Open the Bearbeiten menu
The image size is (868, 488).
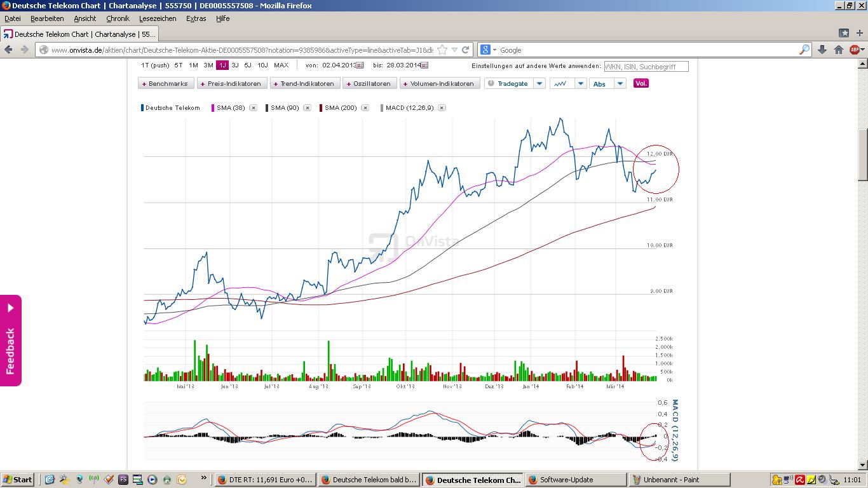[x=47, y=18]
